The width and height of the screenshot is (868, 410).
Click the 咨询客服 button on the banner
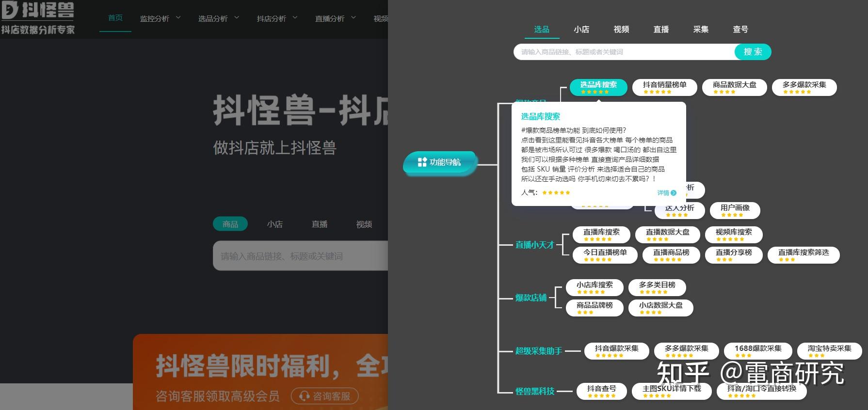(325, 396)
